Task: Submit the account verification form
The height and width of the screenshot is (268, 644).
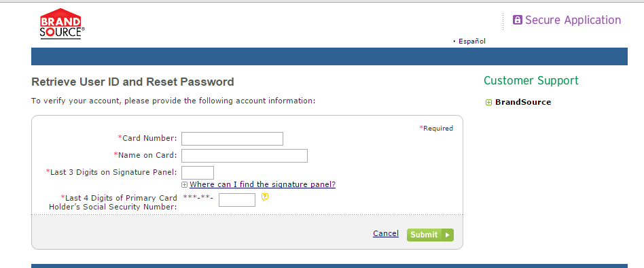Action: [430, 235]
